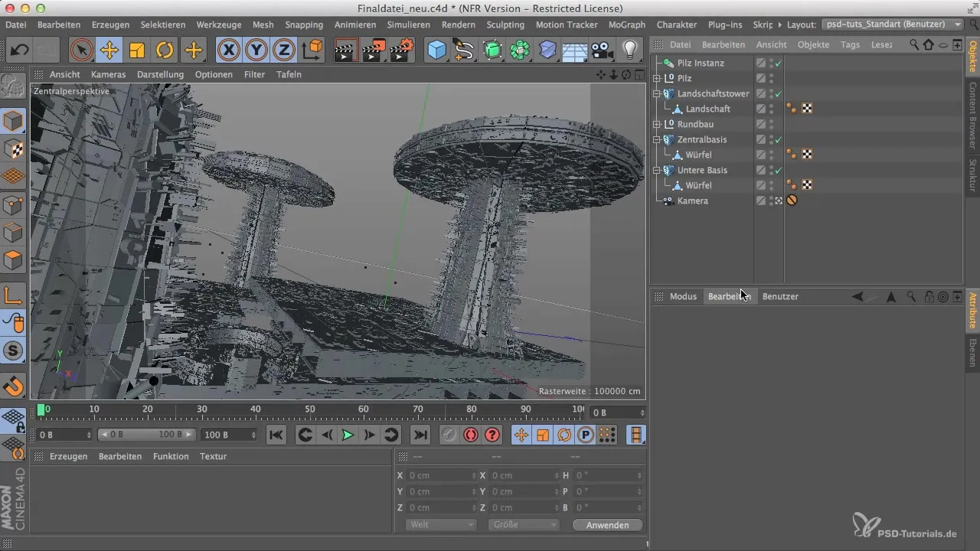Open the Layout psd-tuts_Standard dropdown
This screenshot has width=980, height=551.
[893, 24]
